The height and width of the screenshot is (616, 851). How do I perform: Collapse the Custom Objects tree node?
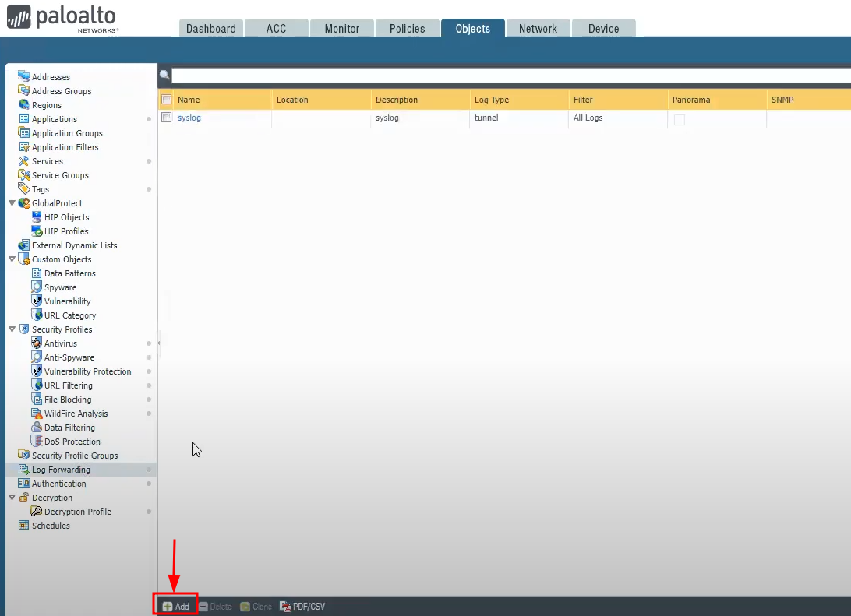12,259
